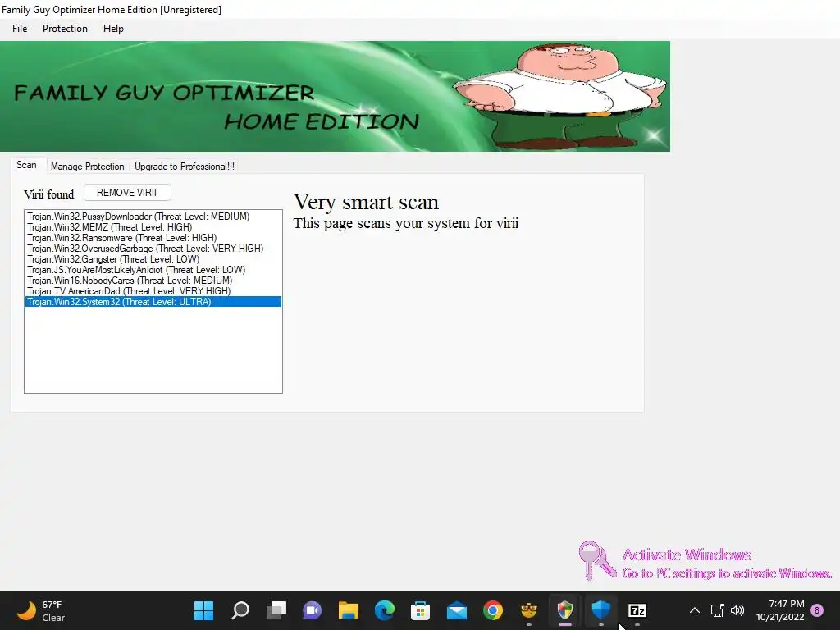
Task: Open network status tray icon
Action: click(x=717, y=610)
